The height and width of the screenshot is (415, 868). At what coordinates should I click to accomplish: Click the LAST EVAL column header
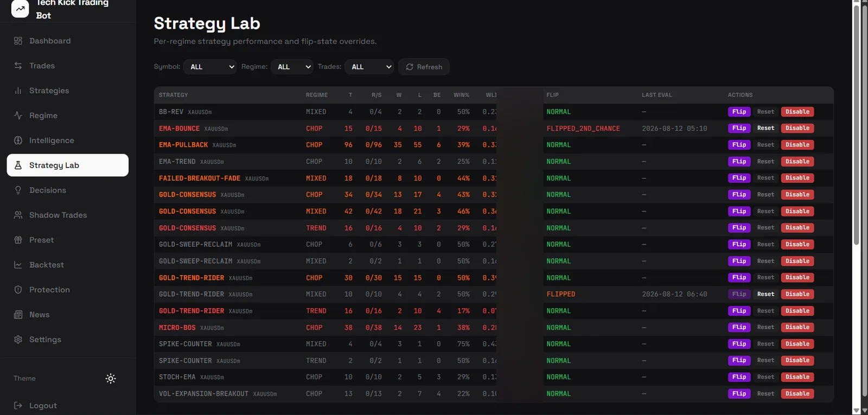tap(657, 95)
